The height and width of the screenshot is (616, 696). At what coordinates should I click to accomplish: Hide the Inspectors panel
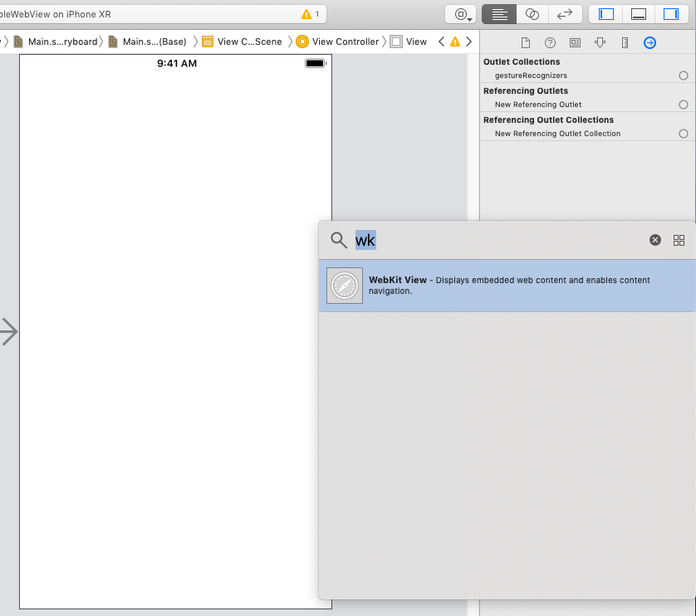[x=670, y=14]
